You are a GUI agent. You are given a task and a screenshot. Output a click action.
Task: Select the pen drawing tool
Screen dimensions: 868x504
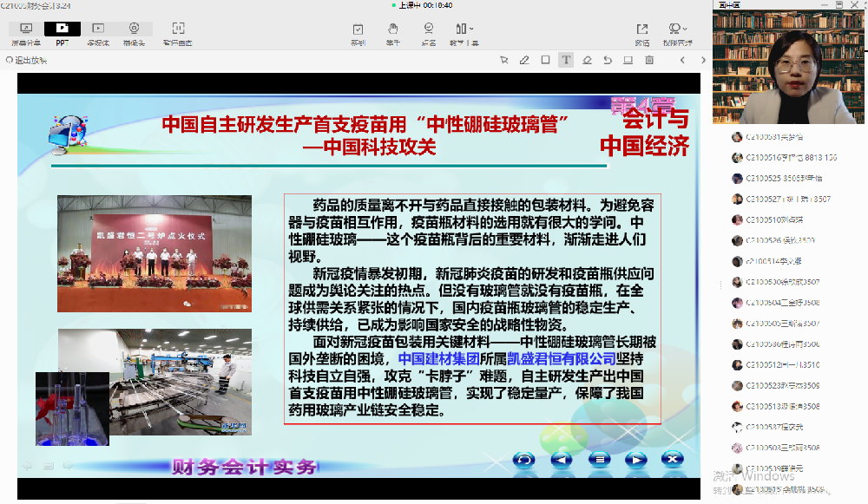point(524,60)
